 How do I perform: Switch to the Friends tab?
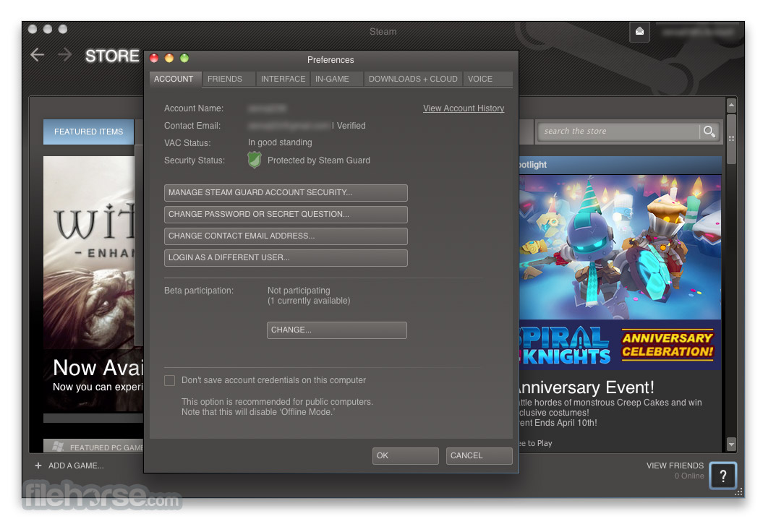tap(228, 79)
